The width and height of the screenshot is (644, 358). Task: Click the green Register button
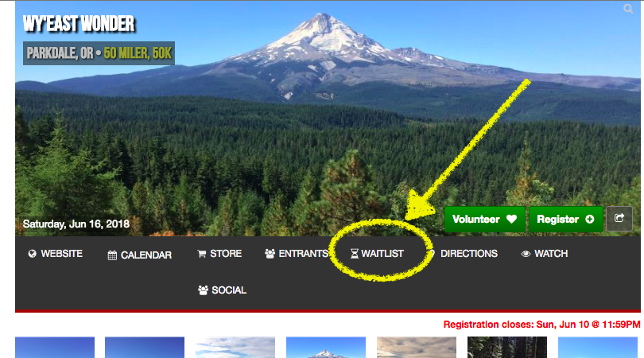point(566,219)
